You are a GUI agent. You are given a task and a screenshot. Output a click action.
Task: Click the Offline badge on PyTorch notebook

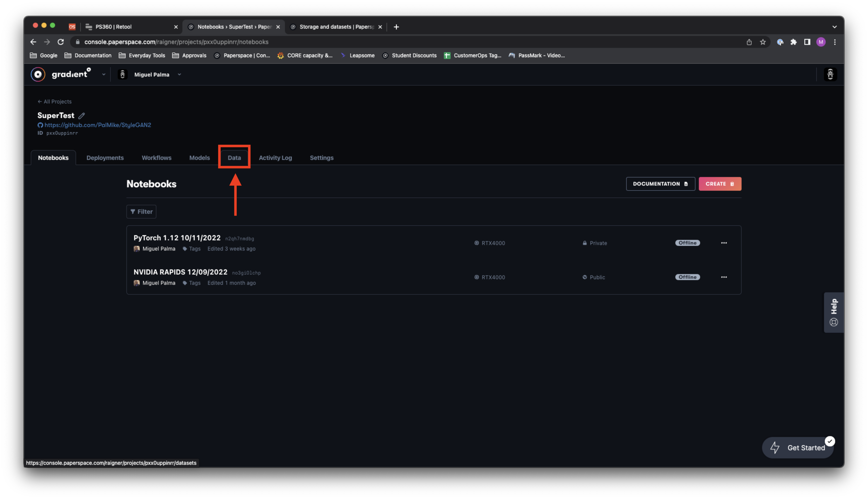(687, 243)
